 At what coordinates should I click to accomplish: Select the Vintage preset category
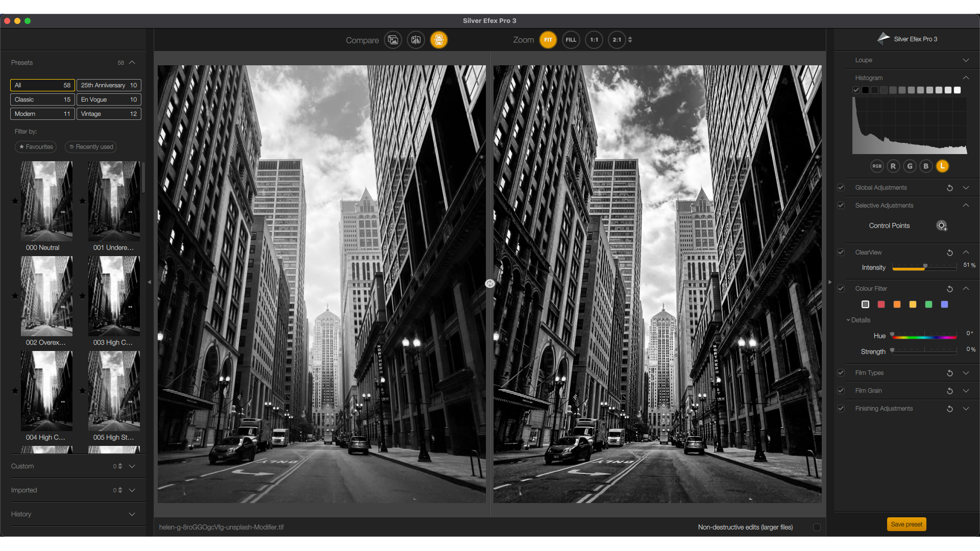pyautogui.click(x=109, y=114)
